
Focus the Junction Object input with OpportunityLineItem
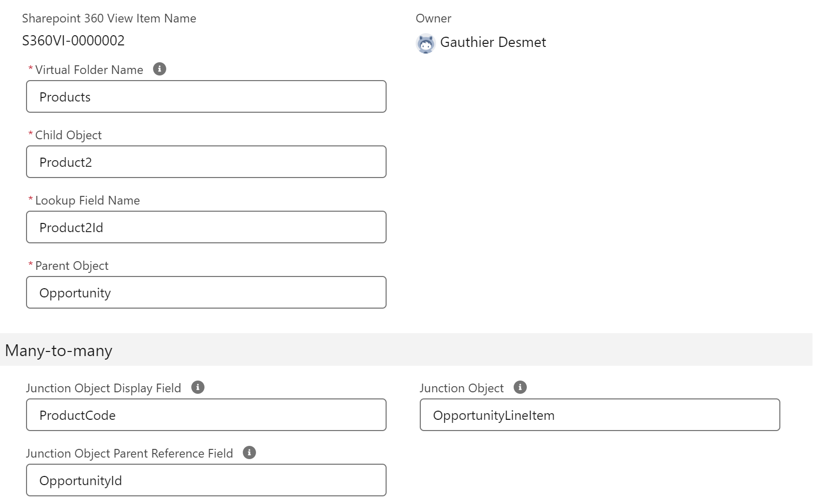[599, 415]
